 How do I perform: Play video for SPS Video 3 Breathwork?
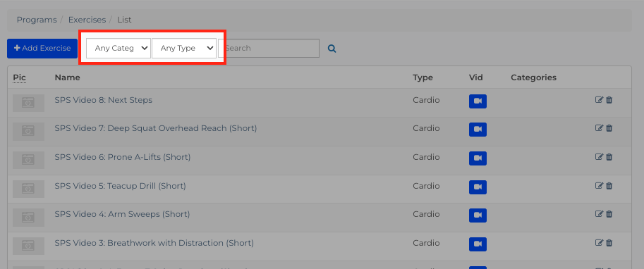[x=478, y=244]
